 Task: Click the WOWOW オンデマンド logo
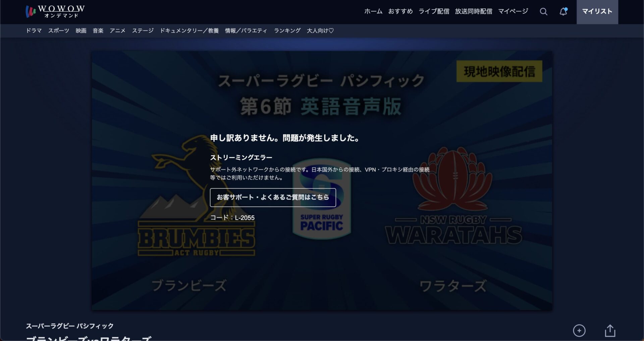[55, 11]
